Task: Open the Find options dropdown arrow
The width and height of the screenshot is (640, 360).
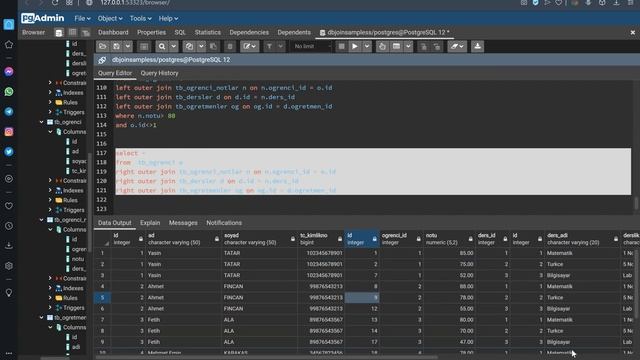Action: [x=173, y=47]
